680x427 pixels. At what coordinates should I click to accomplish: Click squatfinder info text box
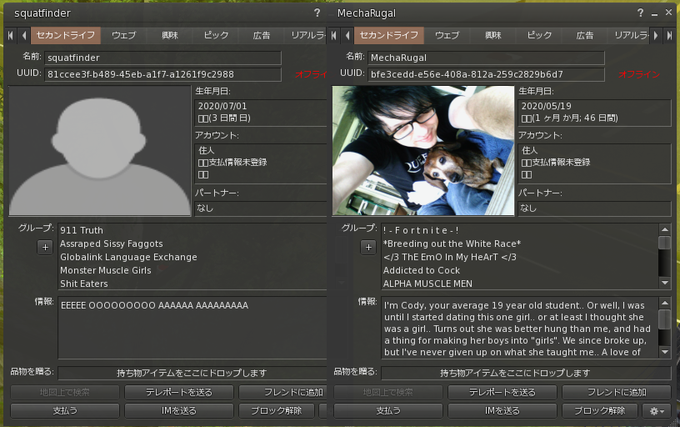click(x=192, y=328)
